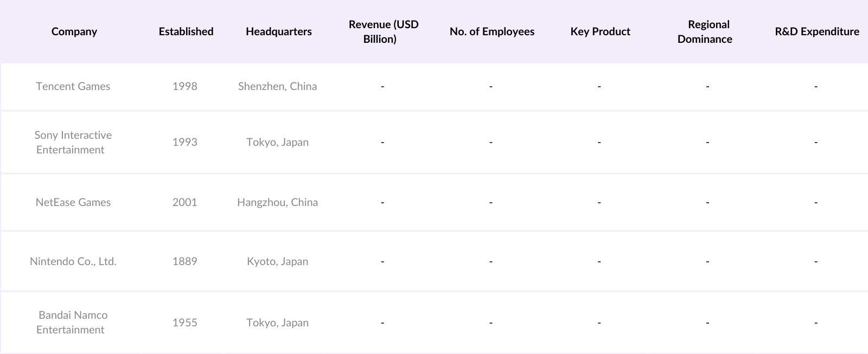
Task: Select the Bandai Namco Entertainment cell
Action: click(x=73, y=322)
